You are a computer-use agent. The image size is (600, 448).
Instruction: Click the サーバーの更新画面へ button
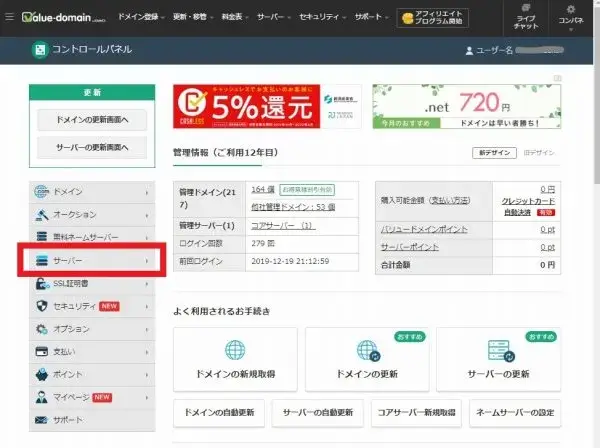92,147
